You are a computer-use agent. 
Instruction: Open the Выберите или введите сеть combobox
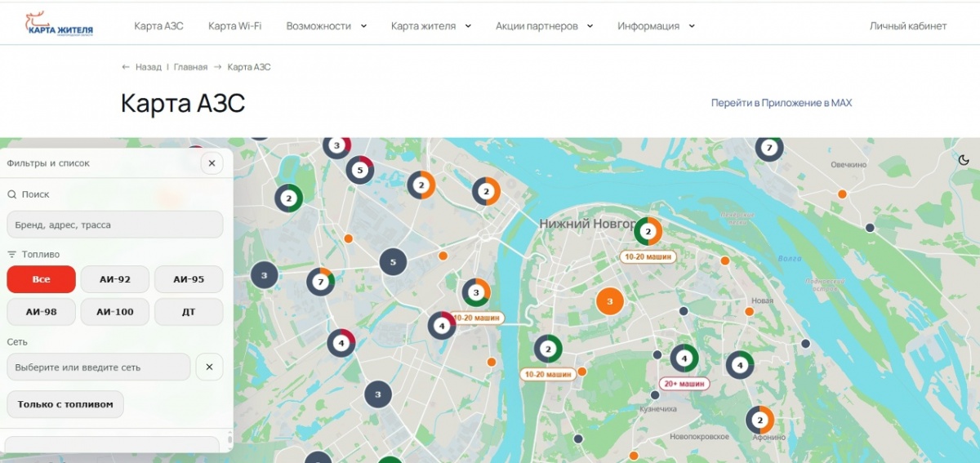[x=99, y=367]
